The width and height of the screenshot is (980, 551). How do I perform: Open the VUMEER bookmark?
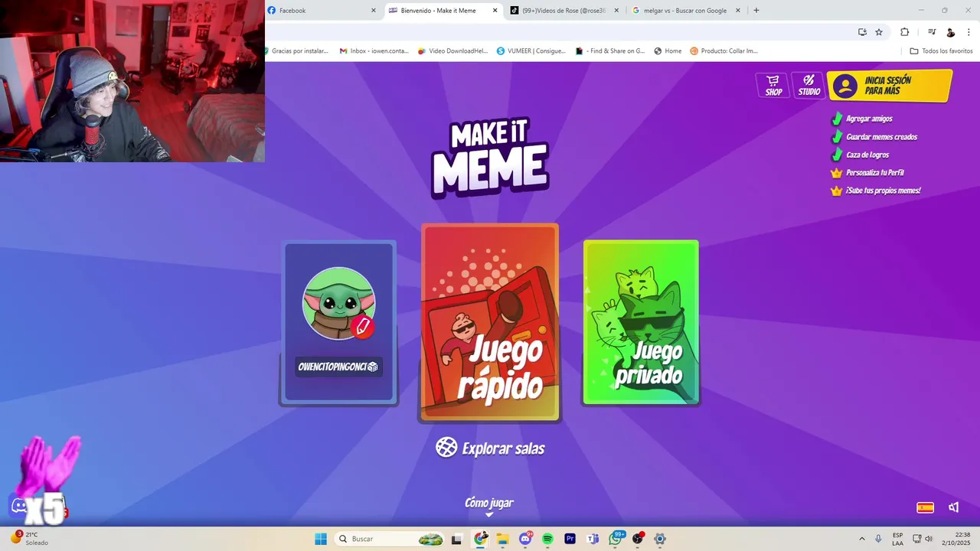(531, 51)
